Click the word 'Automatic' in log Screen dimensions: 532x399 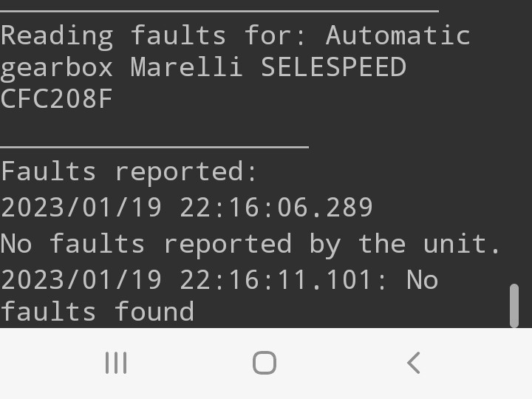(x=398, y=35)
